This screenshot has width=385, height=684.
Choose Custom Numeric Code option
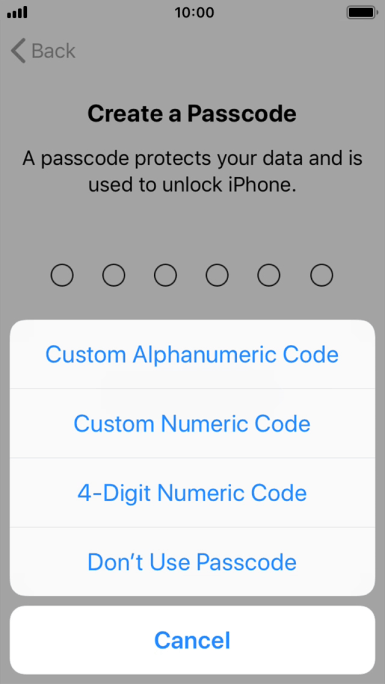[x=192, y=423]
